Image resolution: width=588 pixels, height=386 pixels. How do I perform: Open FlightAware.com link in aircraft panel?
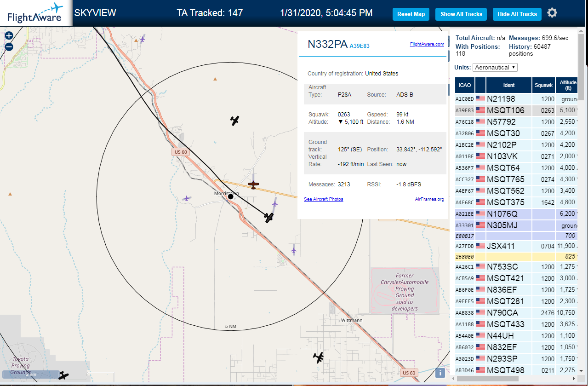(x=427, y=44)
